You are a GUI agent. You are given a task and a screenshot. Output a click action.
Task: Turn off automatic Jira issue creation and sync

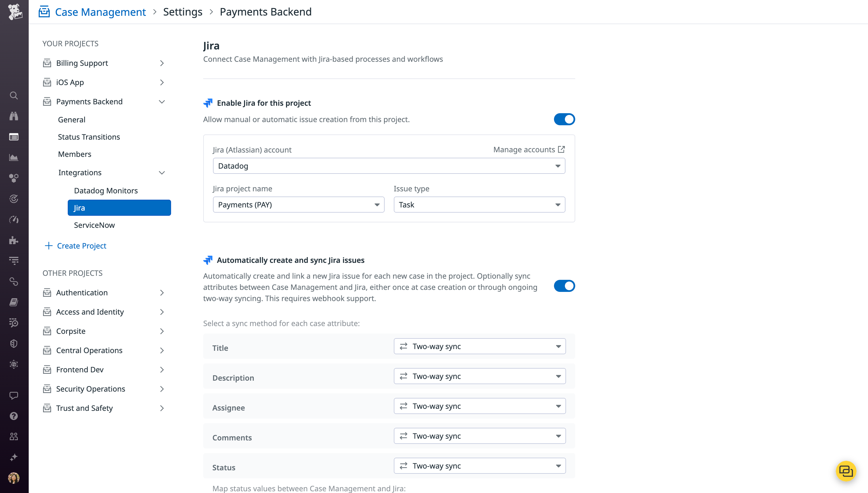tap(564, 286)
